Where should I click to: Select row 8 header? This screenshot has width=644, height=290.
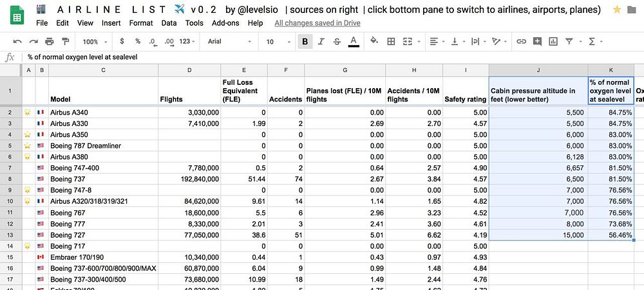(10, 179)
